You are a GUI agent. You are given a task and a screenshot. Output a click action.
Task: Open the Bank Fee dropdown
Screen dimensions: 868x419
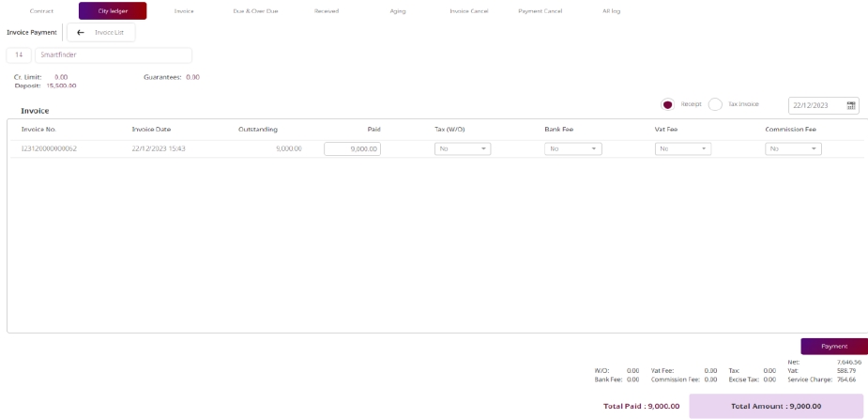pos(572,148)
